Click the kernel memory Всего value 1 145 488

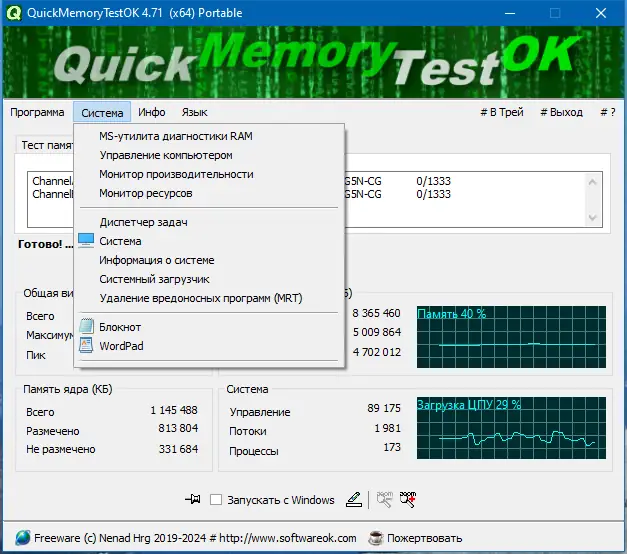[174, 410]
